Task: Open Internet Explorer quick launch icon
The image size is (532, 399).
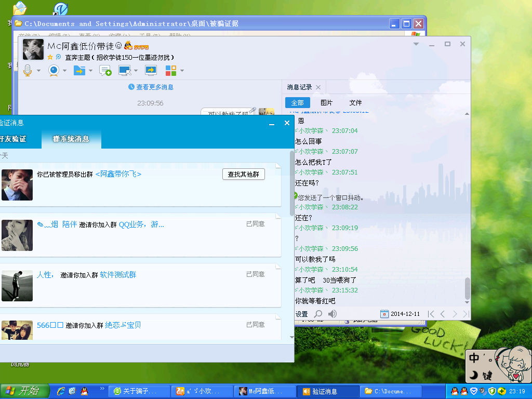Action: point(61,391)
